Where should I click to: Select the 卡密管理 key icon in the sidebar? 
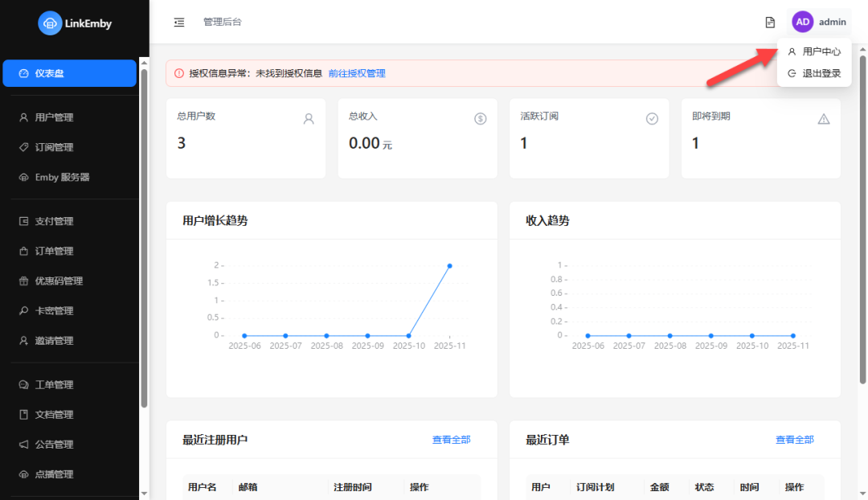tap(23, 310)
